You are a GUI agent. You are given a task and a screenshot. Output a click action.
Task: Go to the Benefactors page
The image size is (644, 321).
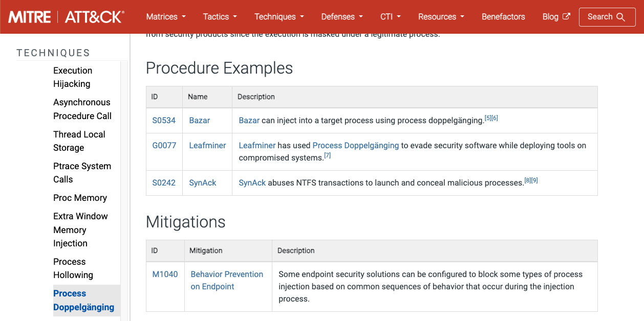[503, 17]
